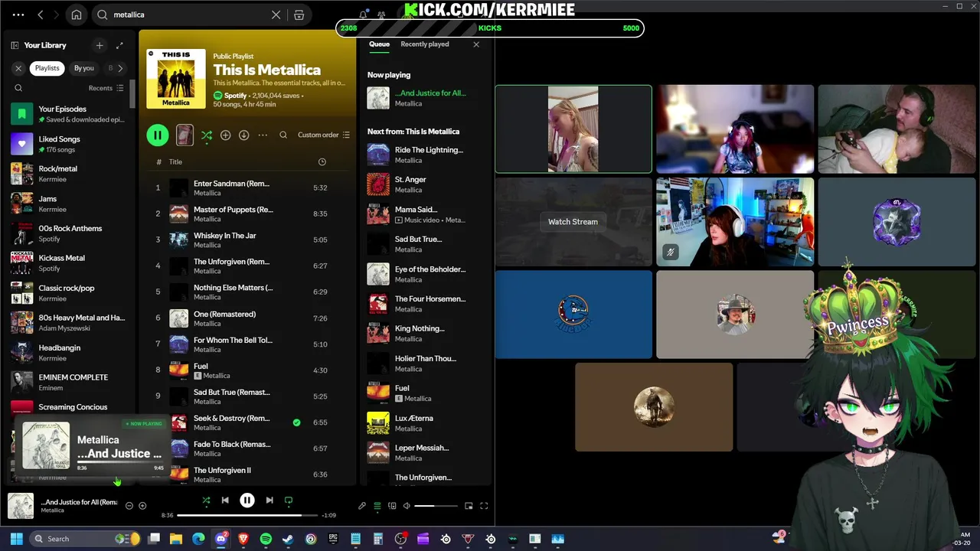Open 00s Rock Anthems playlist

pos(67,233)
